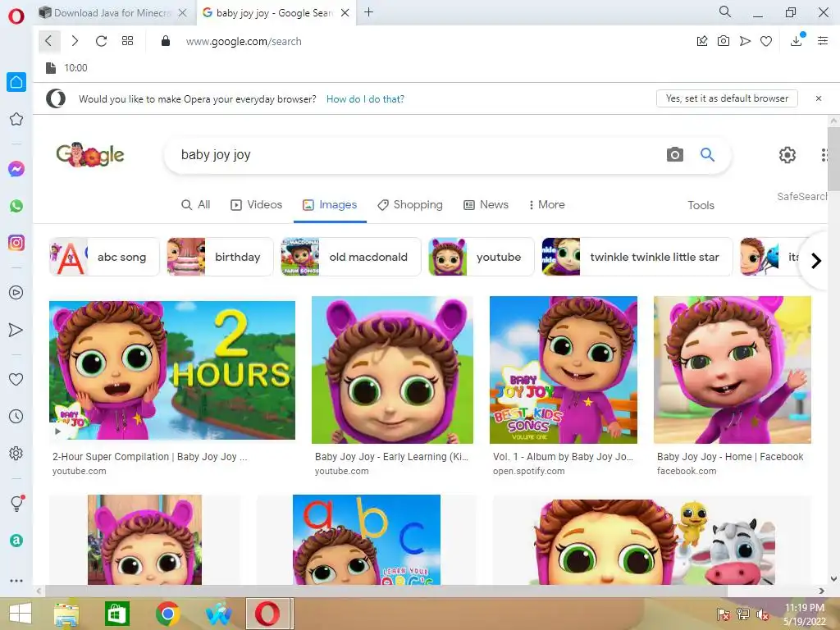Screen dimensions: 840x630
Task: Dismiss the default browser prompt bar
Action: 819,98
